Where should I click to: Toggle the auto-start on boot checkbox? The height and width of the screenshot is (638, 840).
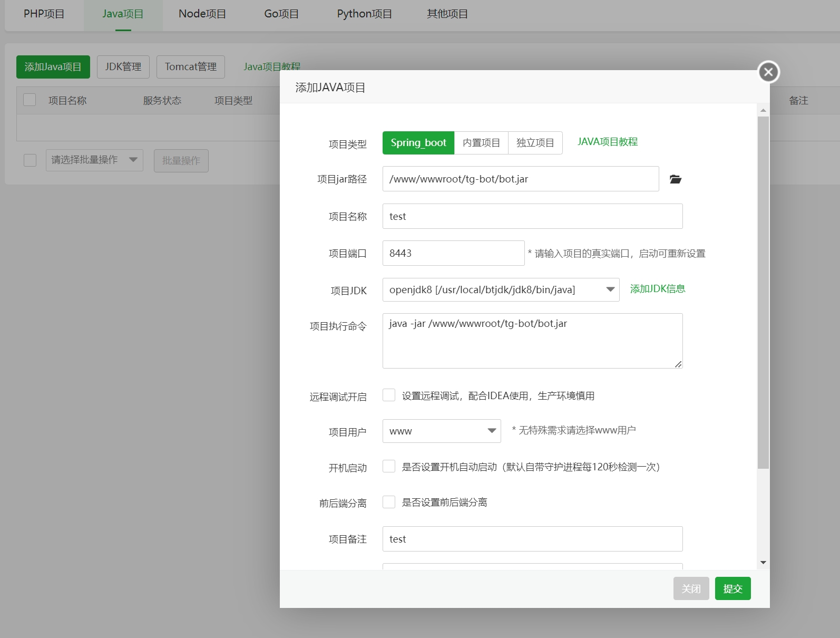389,467
